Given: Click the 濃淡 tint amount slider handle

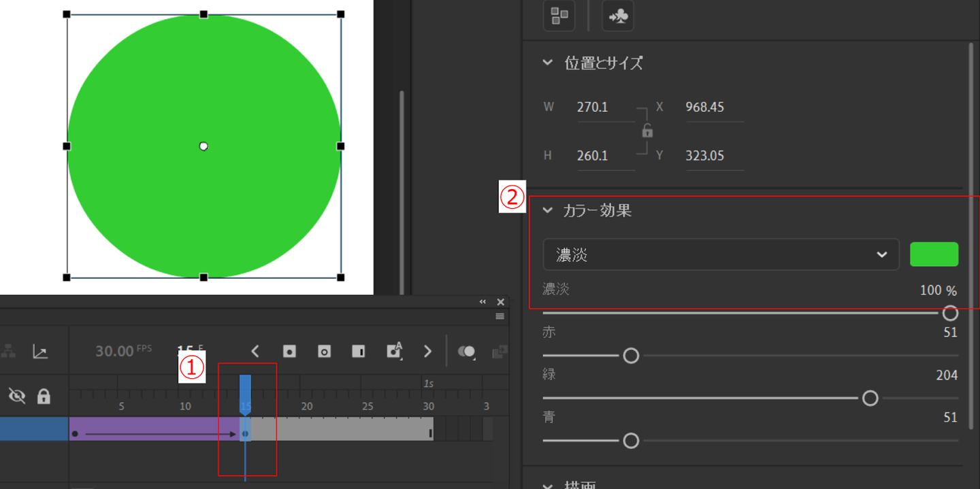Looking at the screenshot, I should pyautogui.click(x=950, y=313).
